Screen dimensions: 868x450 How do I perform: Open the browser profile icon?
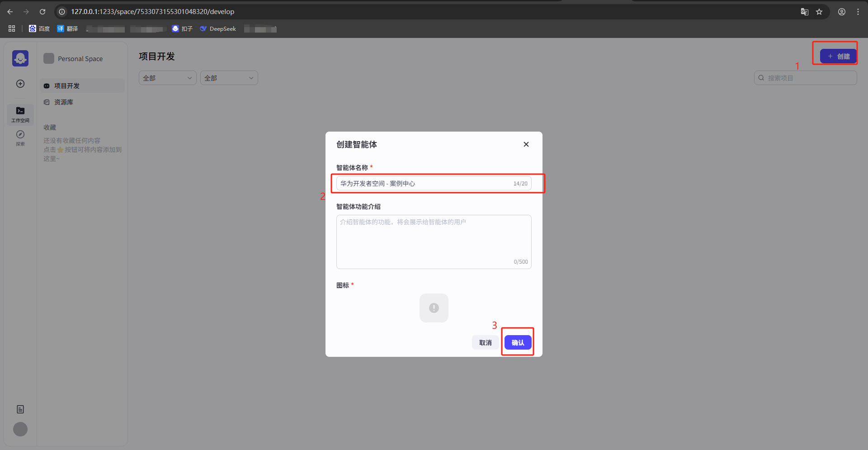pyautogui.click(x=842, y=12)
